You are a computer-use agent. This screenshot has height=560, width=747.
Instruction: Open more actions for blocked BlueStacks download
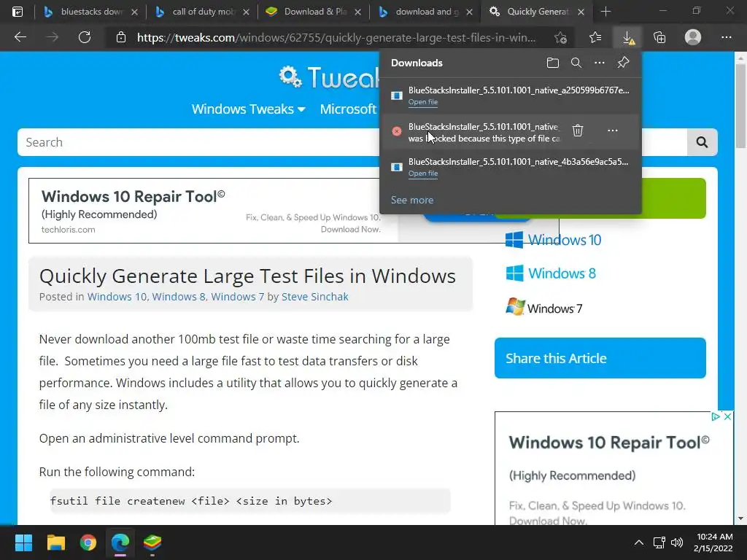pos(613,131)
